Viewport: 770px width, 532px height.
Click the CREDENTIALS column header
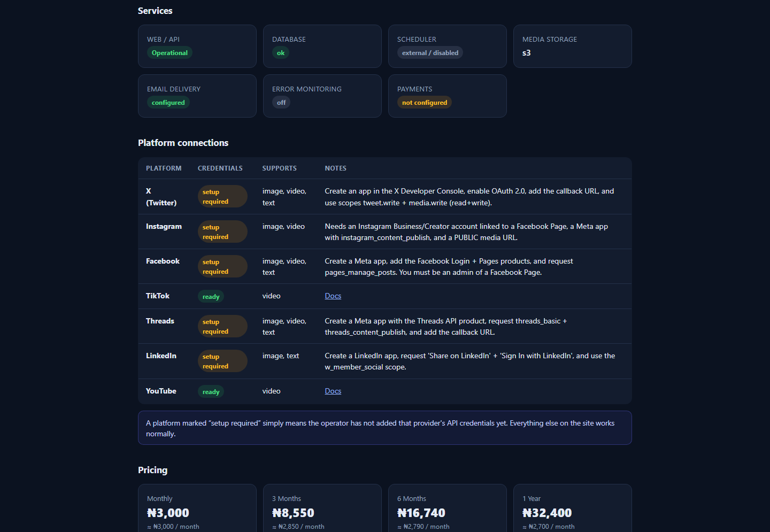(x=220, y=168)
